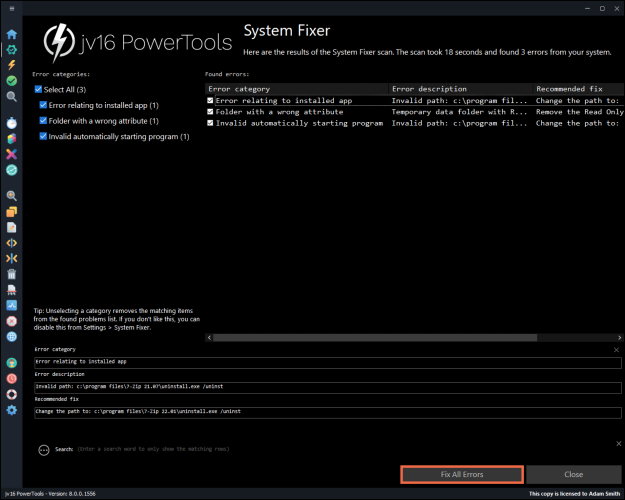Screen dimensions: 625x500
Task: Open the magnifier with orange plus icon
Action: coord(12,196)
